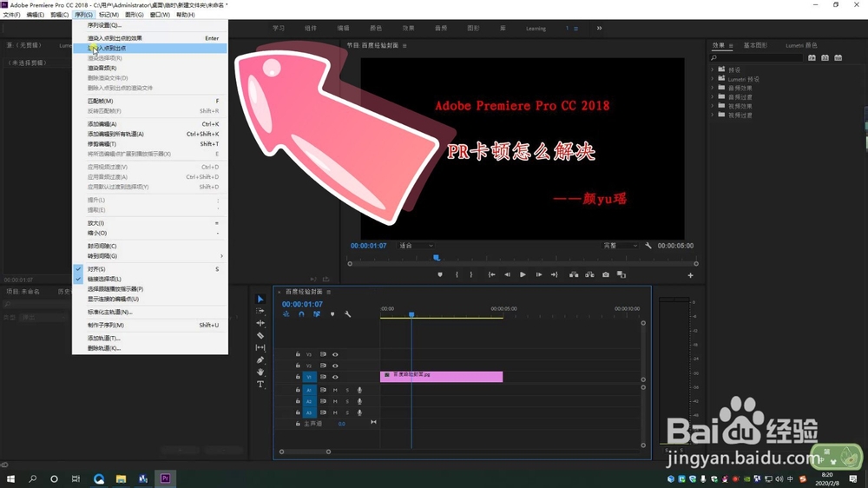This screenshot has height=488, width=868.
Task: Click the comparison view icon beside camera
Action: pyautogui.click(x=621, y=274)
